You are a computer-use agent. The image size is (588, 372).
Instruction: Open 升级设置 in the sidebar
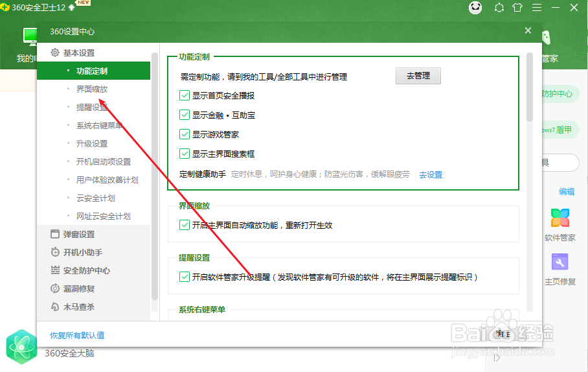click(92, 144)
